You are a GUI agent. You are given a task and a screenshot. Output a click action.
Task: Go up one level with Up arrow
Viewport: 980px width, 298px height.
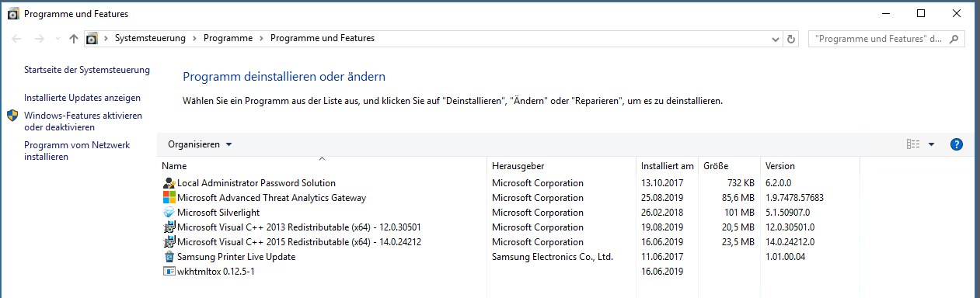click(74, 38)
